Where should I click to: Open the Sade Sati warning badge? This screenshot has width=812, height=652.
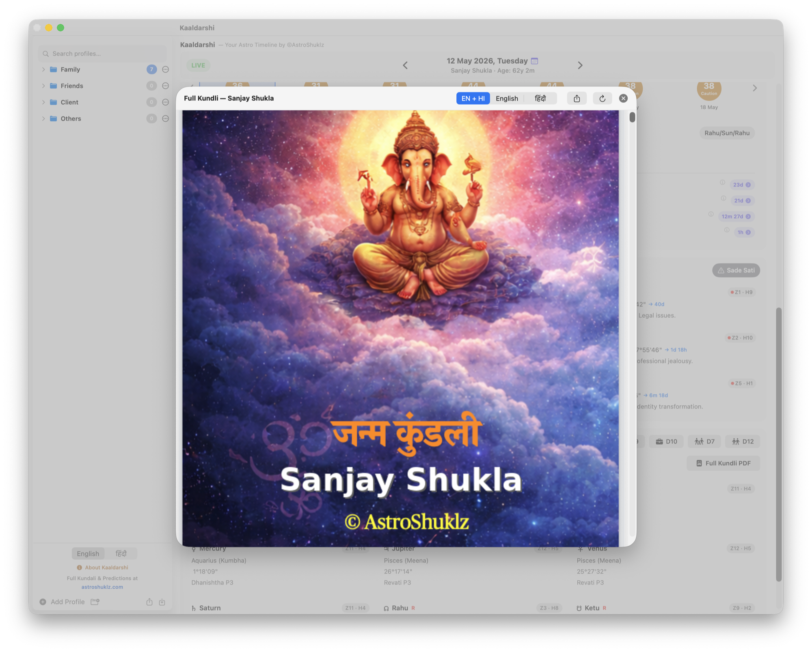click(x=736, y=270)
